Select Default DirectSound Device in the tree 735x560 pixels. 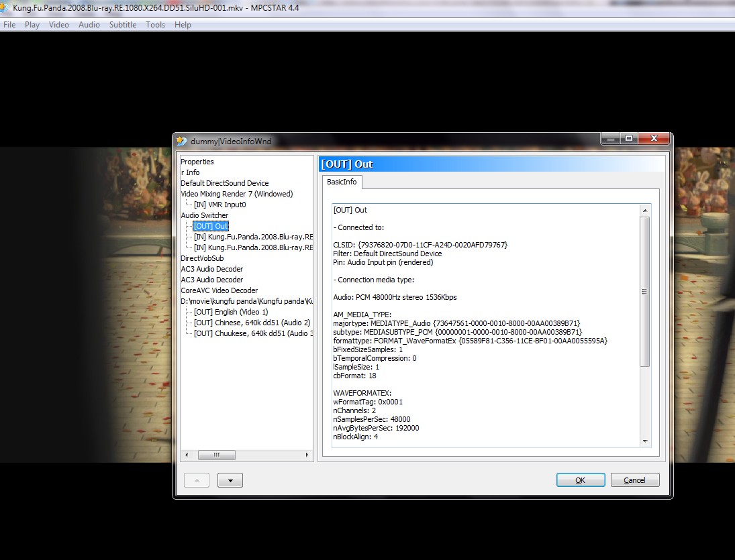pos(225,183)
